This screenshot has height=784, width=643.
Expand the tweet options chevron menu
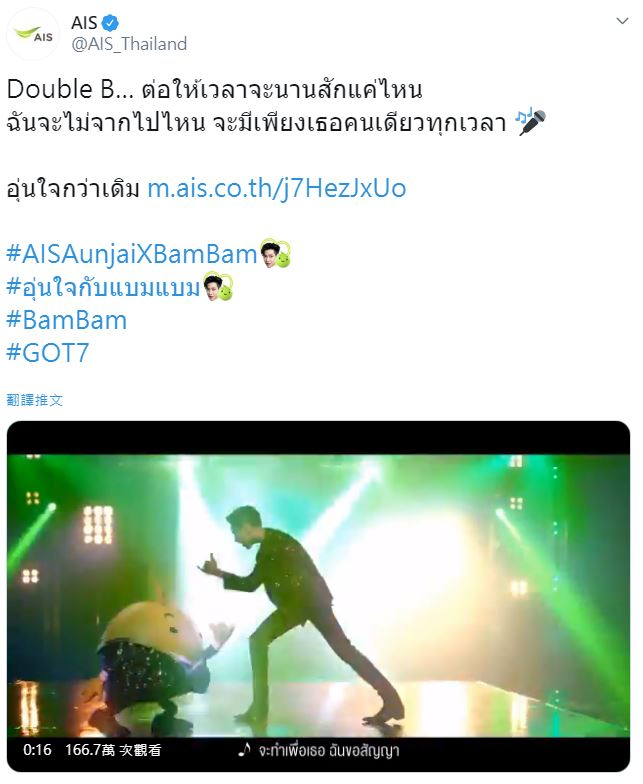[x=622, y=21]
